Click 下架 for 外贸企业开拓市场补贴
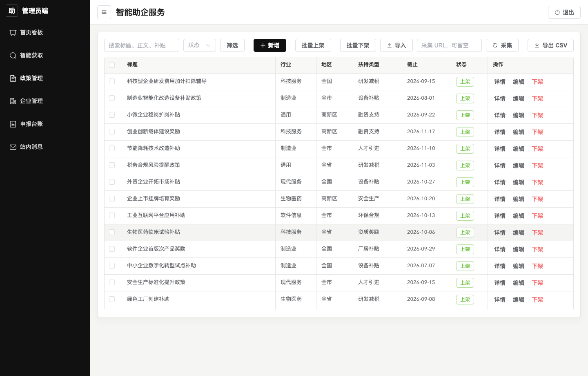This screenshot has width=588, height=376. pyautogui.click(x=537, y=182)
